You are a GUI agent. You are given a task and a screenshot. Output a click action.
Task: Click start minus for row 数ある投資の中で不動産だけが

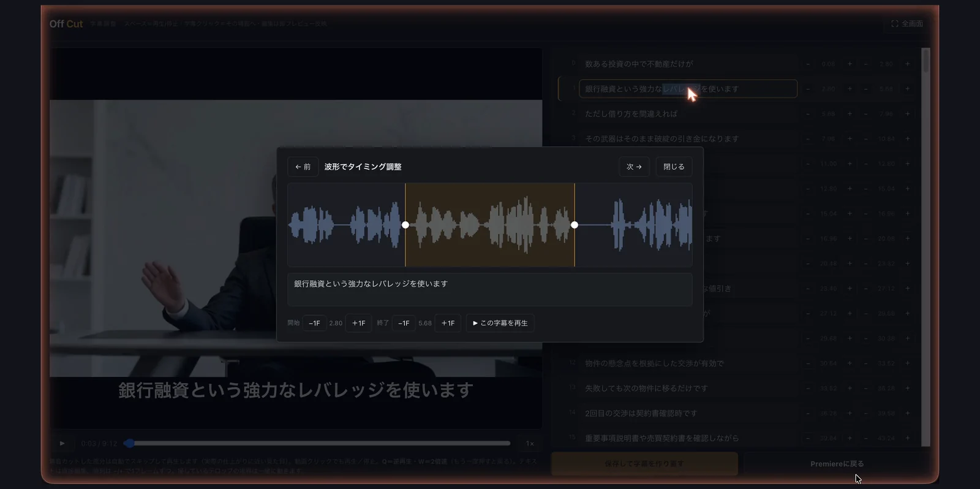(808, 64)
